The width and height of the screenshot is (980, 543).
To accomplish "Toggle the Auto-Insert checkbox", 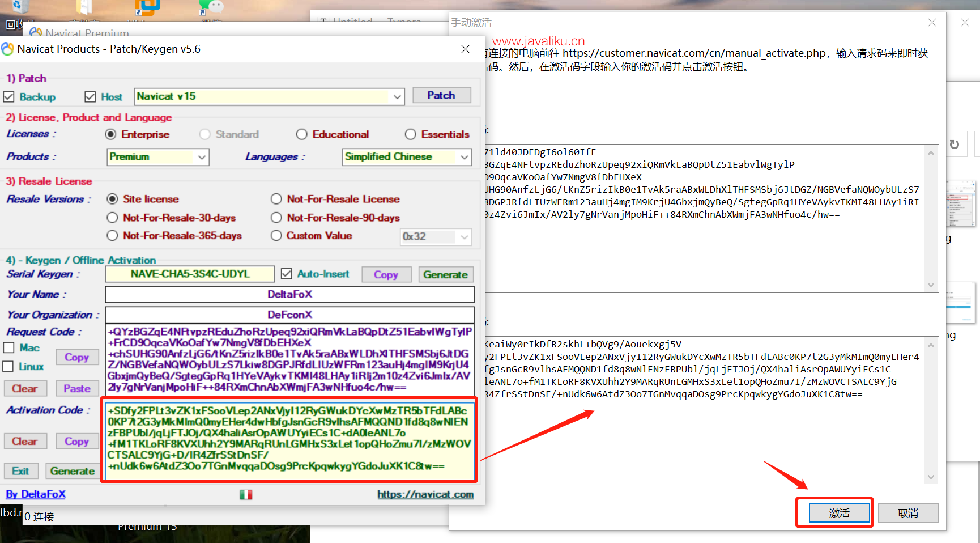I will tap(287, 274).
